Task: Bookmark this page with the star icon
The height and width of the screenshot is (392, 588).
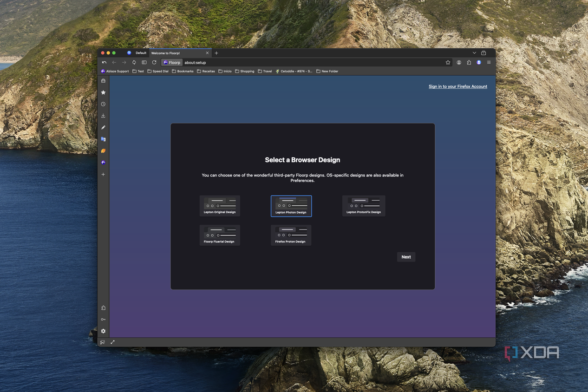Action: 448,62
